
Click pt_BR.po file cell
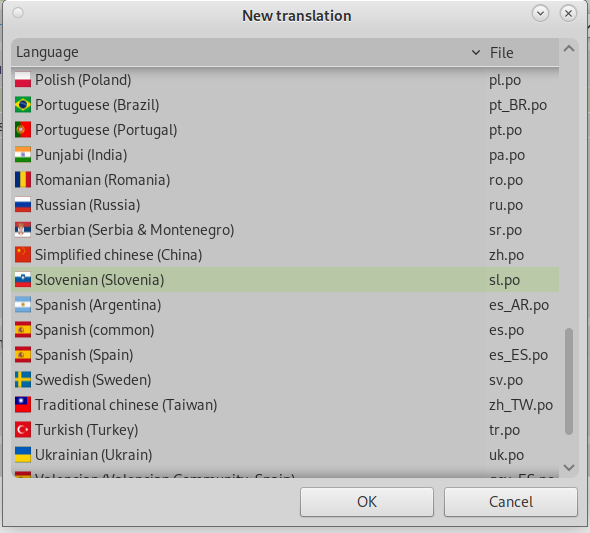click(x=518, y=105)
